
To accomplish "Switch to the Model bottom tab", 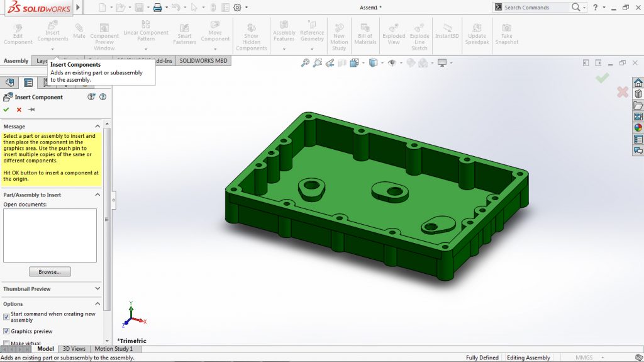I will (x=45, y=349).
